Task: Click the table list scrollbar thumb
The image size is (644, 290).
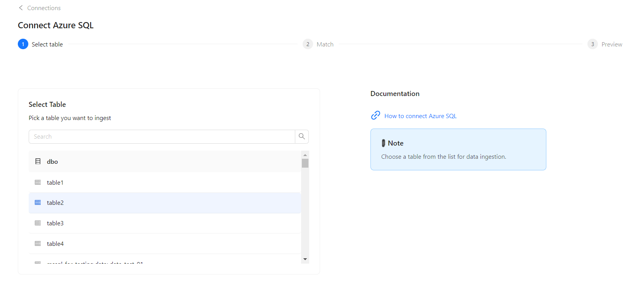Action: 305,163
